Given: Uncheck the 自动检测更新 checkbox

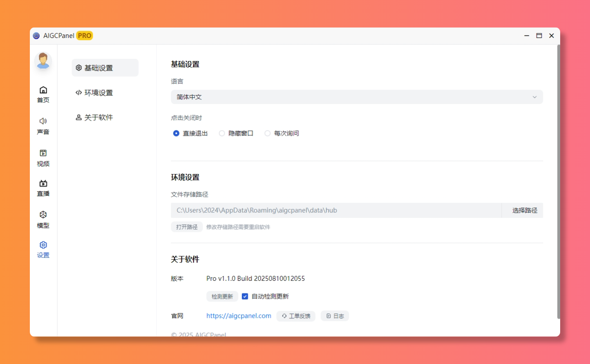Looking at the screenshot, I should (245, 297).
